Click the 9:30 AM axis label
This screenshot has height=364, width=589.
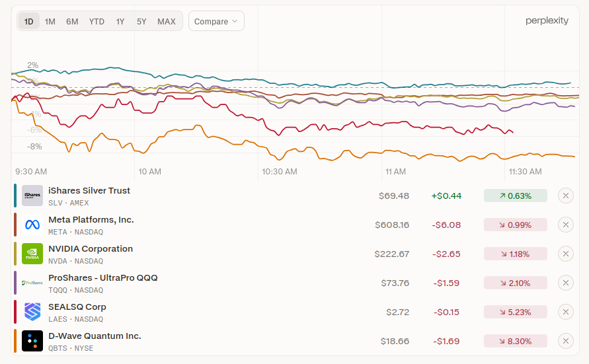(31, 172)
